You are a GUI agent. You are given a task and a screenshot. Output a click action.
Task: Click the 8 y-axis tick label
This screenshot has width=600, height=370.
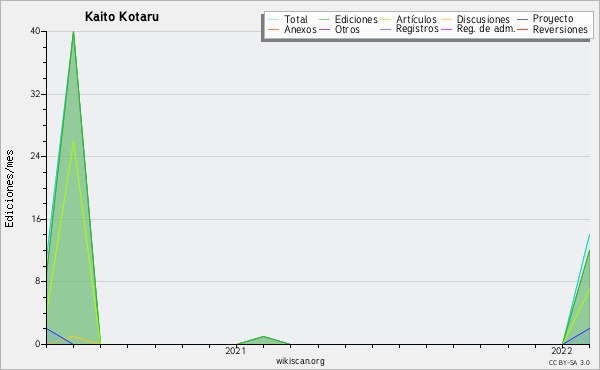(38, 281)
